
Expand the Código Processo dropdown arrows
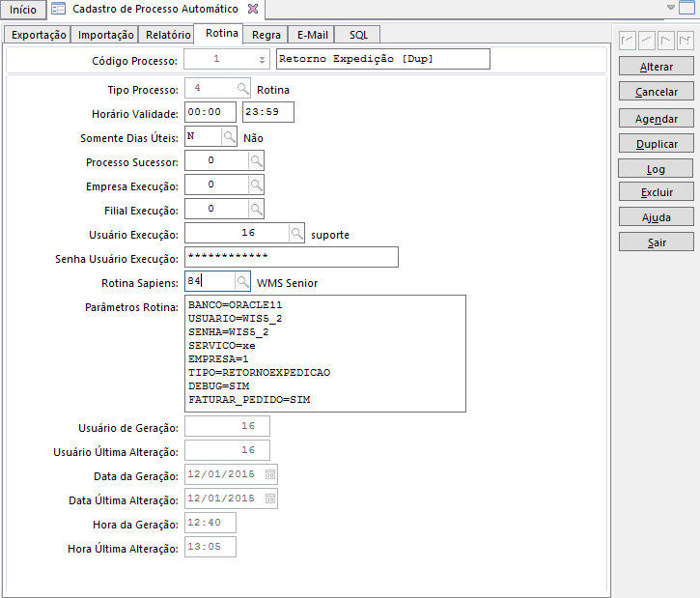pyautogui.click(x=263, y=60)
